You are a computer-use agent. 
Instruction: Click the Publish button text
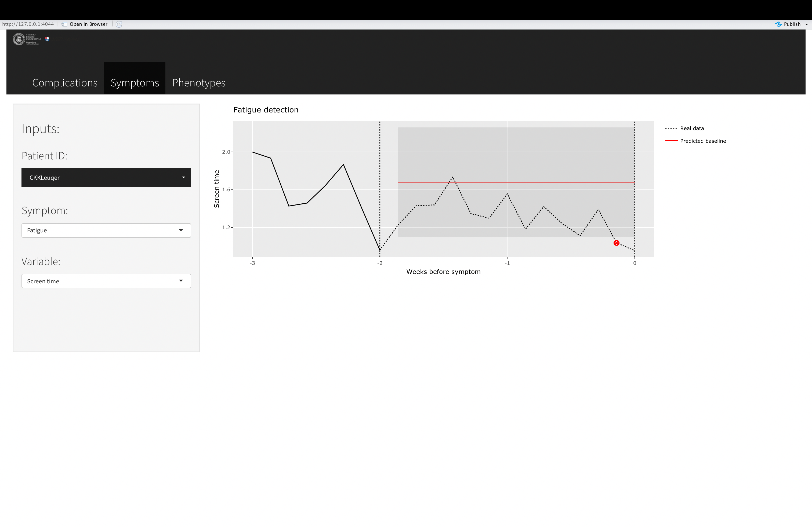click(792, 24)
